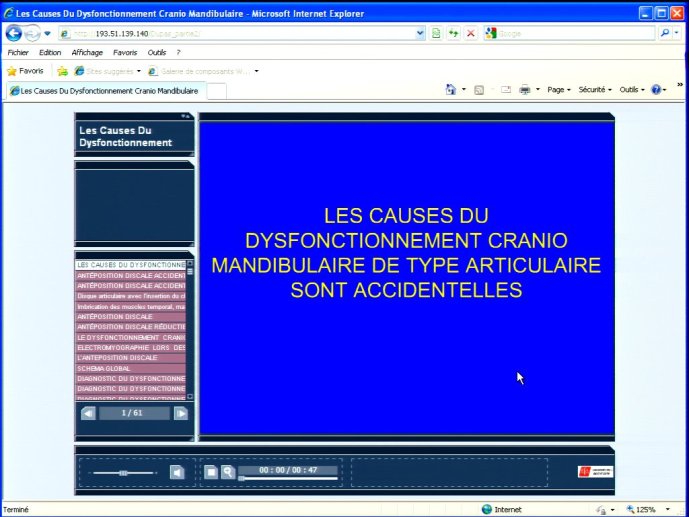Collapse the title panel with corner arrows
Viewport: 689px width, 517px height.
coord(186,116)
